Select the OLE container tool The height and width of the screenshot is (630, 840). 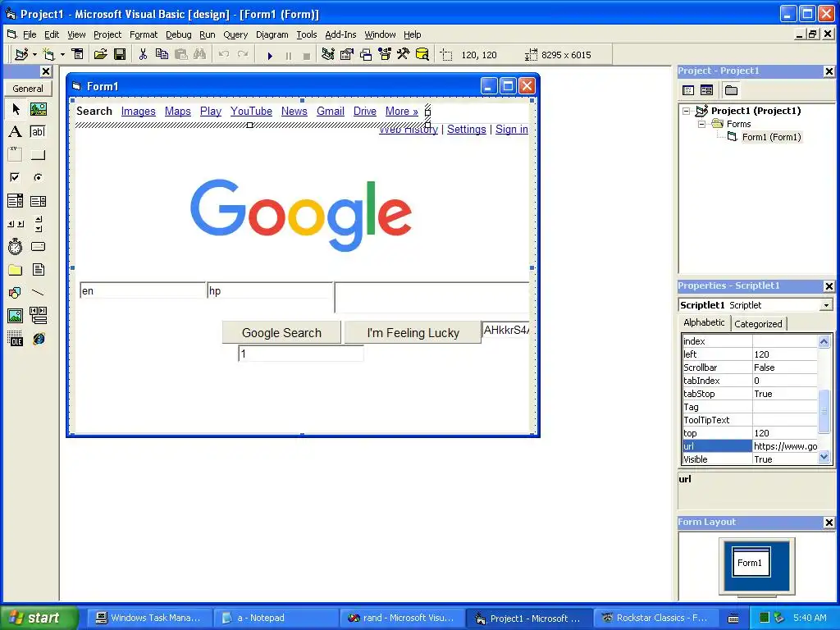tap(16, 339)
